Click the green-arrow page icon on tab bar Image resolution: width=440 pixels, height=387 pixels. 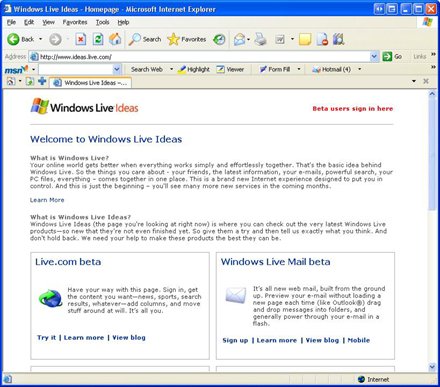point(30,81)
